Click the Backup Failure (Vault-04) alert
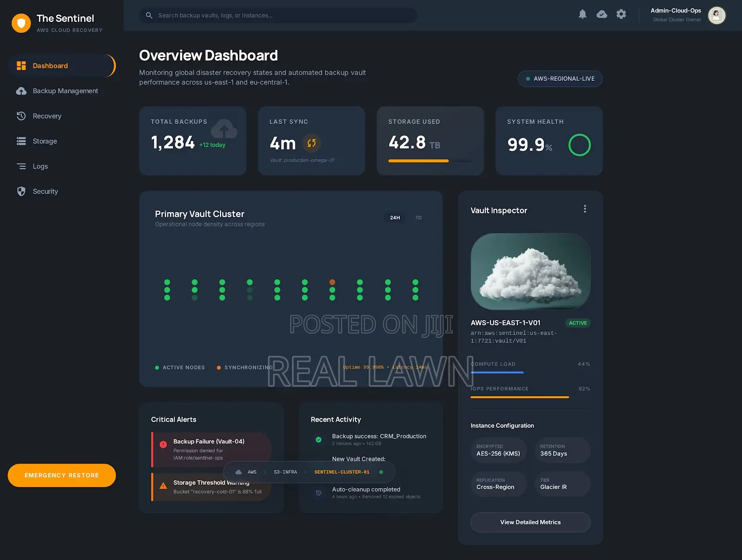The image size is (742, 560). coord(211,450)
